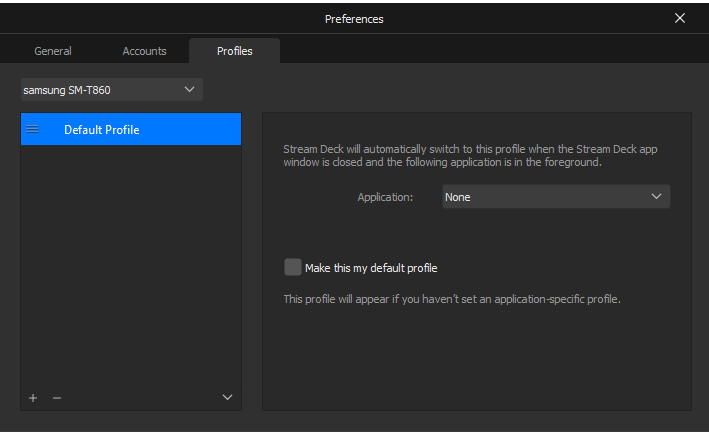Viewport: 709px width, 437px height.
Task: Click empty space in the profile list
Action: point(130,270)
